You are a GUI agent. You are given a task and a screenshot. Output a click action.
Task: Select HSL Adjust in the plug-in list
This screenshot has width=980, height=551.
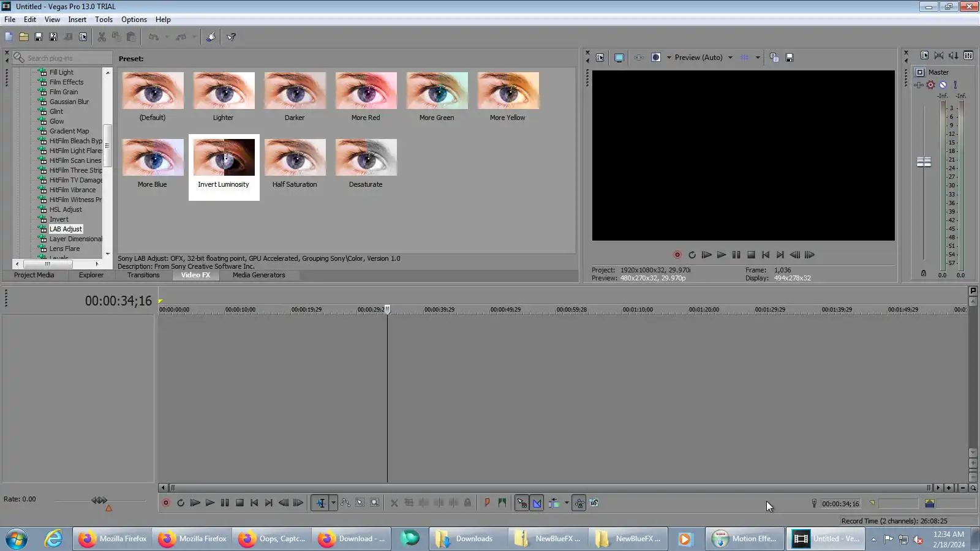tap(66, 209)
